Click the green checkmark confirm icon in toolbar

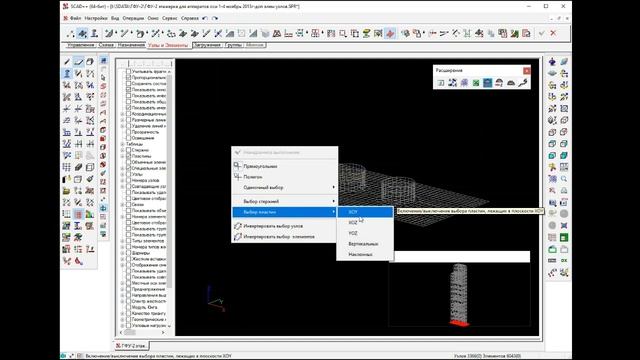[x=542, y=33]
